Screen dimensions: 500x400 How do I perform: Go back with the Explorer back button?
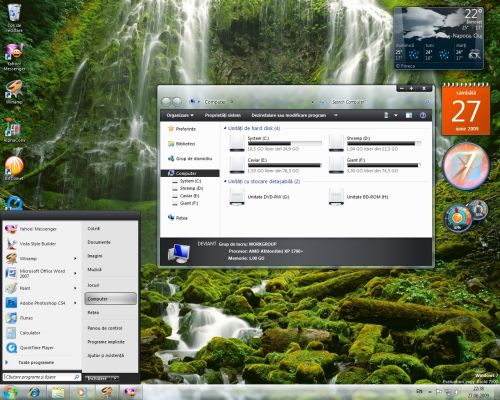tap(166, 101)
